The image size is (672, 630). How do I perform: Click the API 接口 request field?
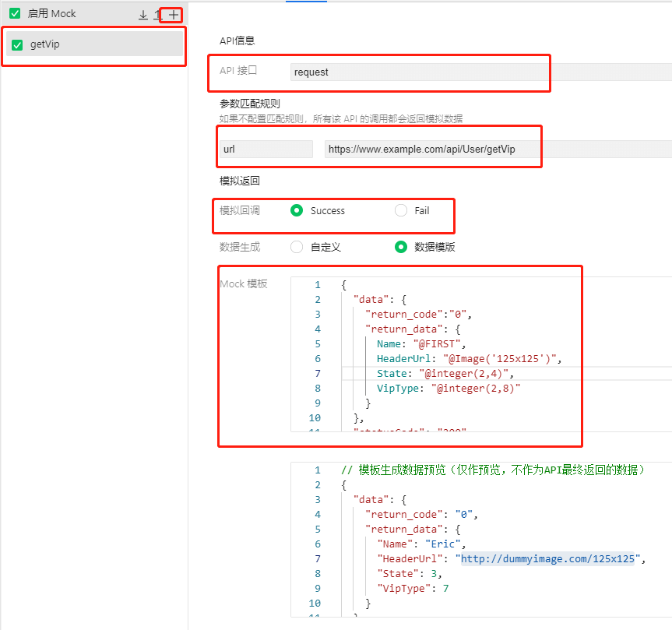[x=481, y=72]
